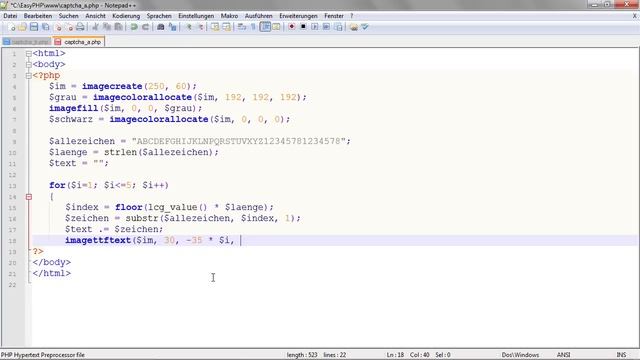The width and height of the screenshot is (640, 360).
Task: Toggle the highlighted Indent Guide icon
Action: pos(265,27)
